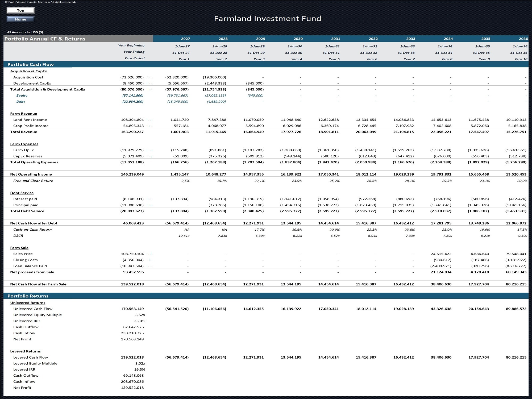
Task: Click the 2027 year column header
Action: [185, 39]
